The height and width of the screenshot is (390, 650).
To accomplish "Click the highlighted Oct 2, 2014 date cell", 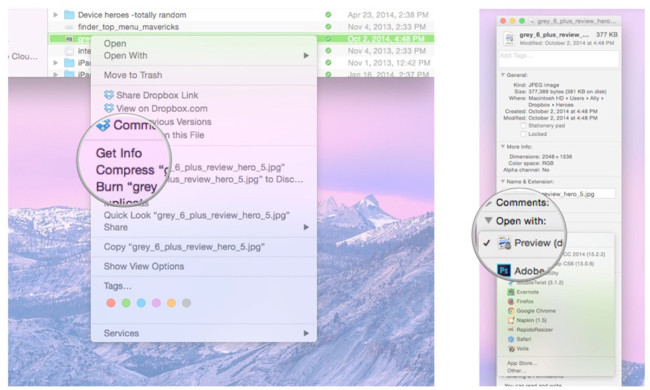I will 386,39.
